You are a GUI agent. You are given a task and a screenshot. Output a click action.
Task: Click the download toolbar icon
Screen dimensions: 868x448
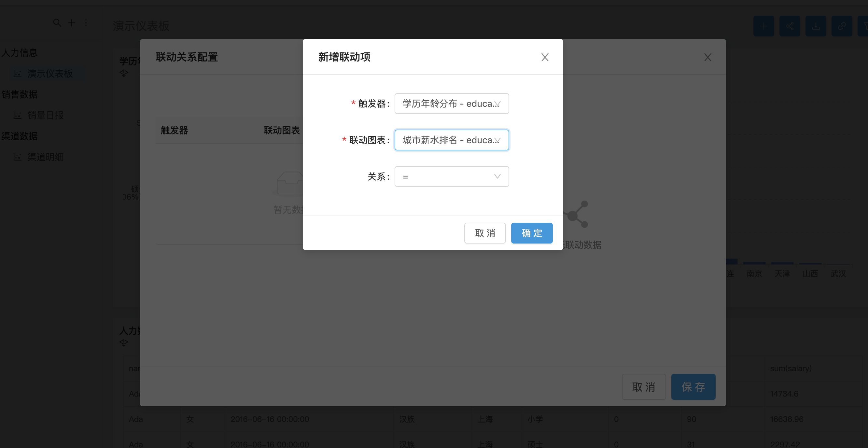(816, 26)
